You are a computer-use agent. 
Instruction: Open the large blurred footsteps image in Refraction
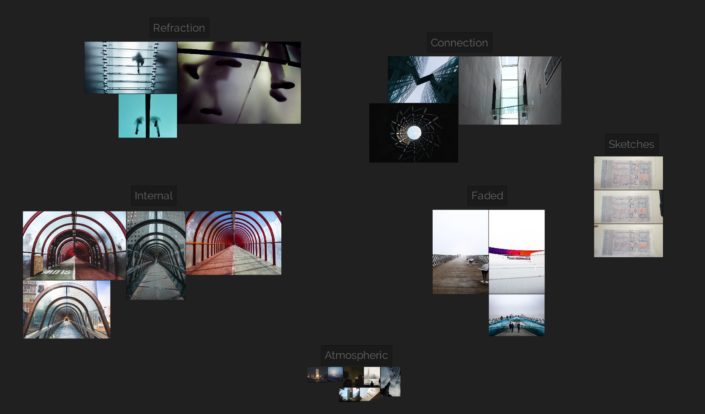point(239,83)
